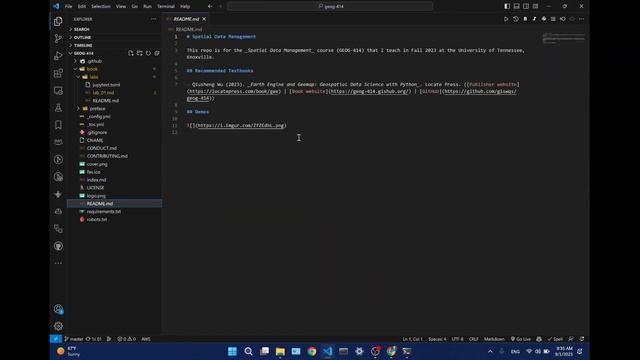Toggle the secondary side bar layout
Viewport: 640px width, 360px height.
coord(526,6)
